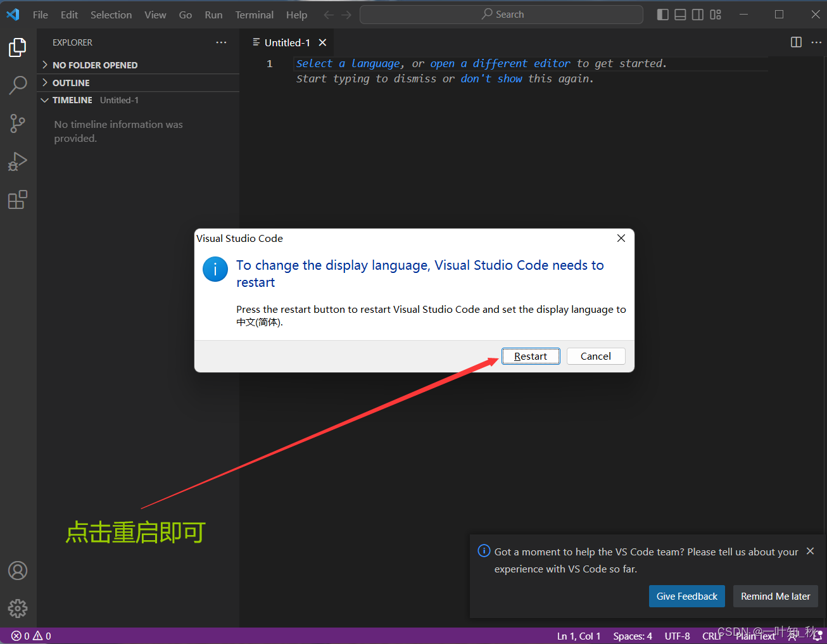Open the Source Control view
This screenshot has width=827, height=644.
pyautogui.click(x=18, y=123)
